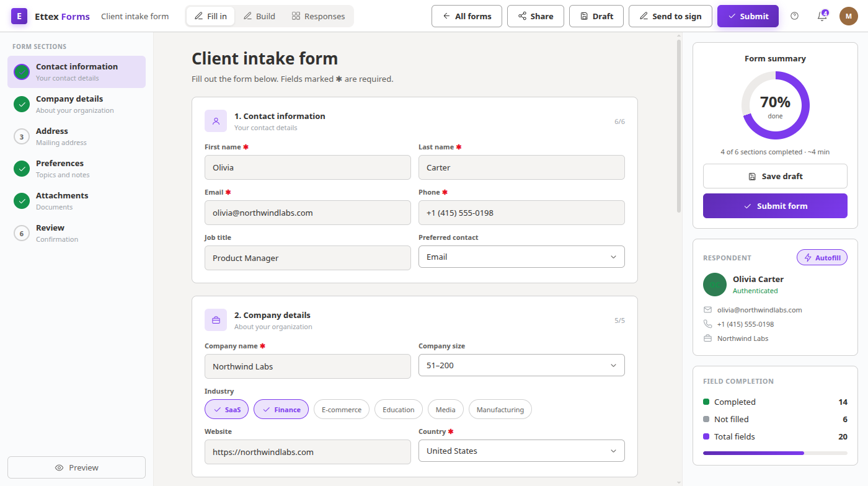This screenshot has width=868, height=486.
Task: Click the Client intake form breadcrumb title
Action: pyautogui.click(x=135, y=16)
